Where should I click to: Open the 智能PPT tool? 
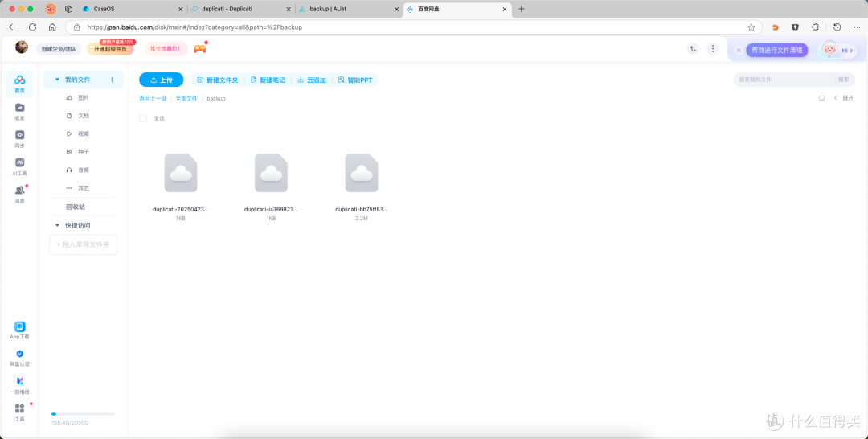(x=355, y=80)
